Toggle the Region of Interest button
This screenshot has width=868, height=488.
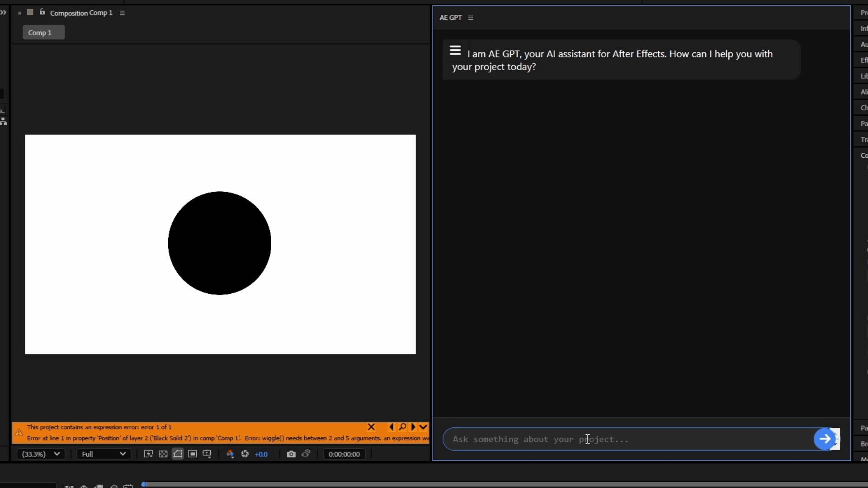coord(193,454)
